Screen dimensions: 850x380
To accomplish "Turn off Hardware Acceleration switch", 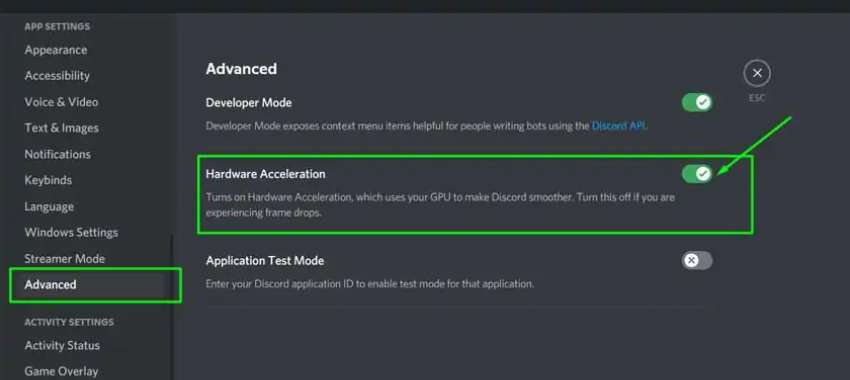I will click(x=697, y=174).
